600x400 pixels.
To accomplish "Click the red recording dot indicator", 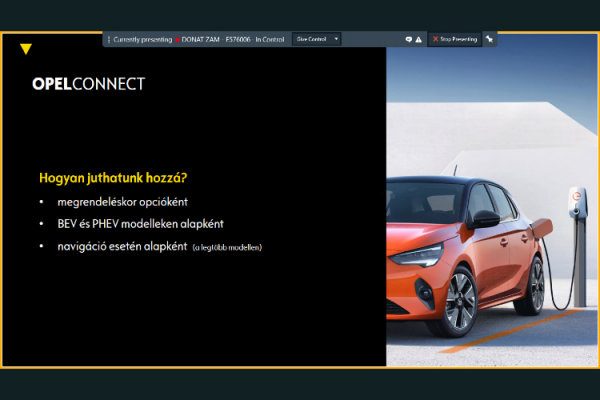I will (x=177, y=39).
